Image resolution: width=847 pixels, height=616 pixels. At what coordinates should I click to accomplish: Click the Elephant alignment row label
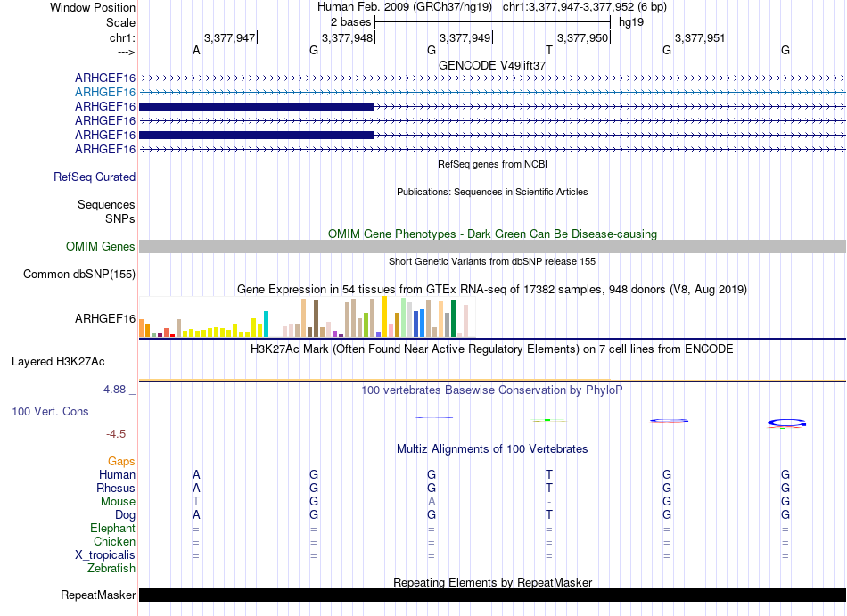pyautogui.click(x=112, y=528)
